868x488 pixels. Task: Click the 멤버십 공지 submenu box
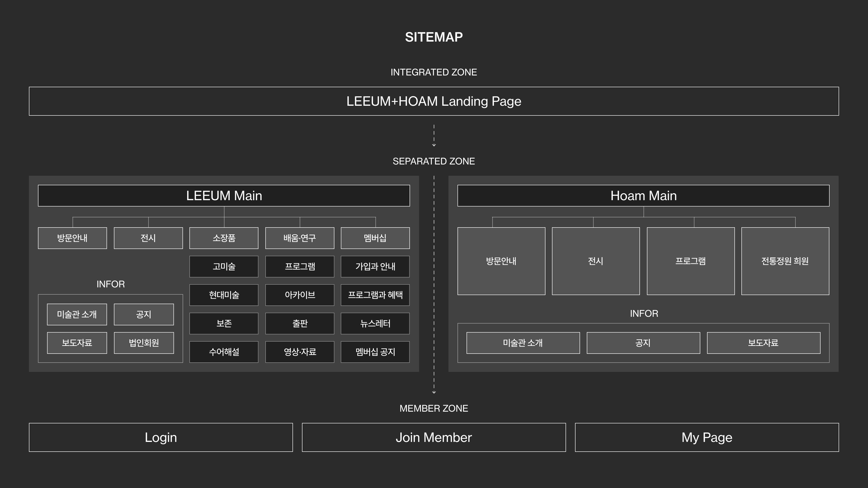375,352
